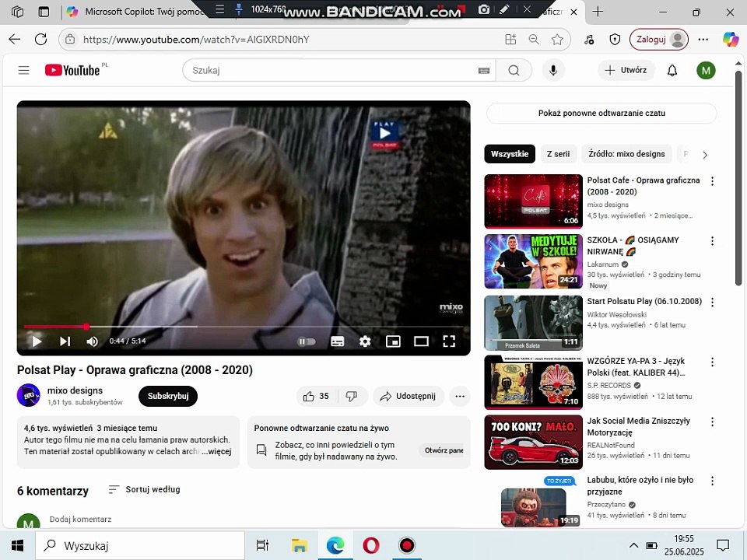Image resolution: width=747 pixels, height=560 pixels.
Task: Open options menu for Polsat Cafe video
Action: 712,181
